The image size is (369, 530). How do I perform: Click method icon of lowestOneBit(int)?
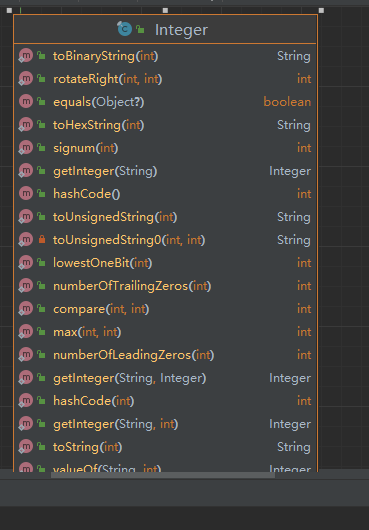click(26, 262)
